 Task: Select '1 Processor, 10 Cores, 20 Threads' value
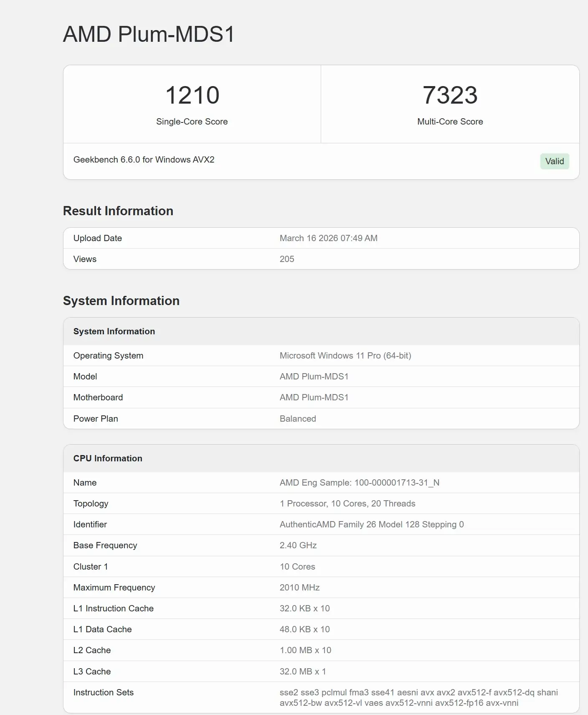347,504
